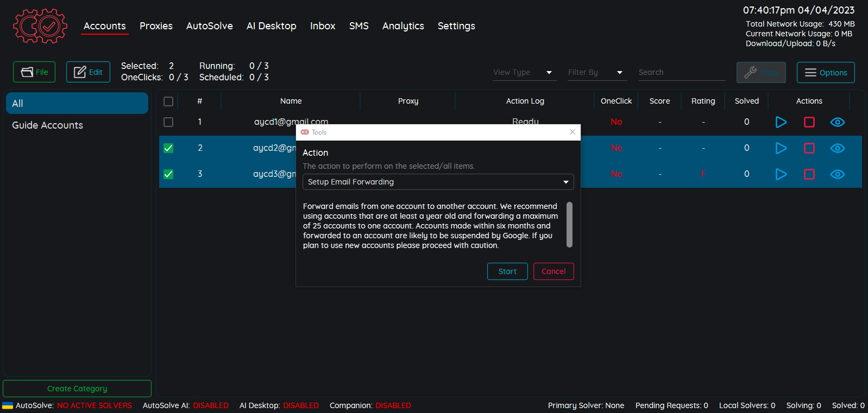Image resolution: width=868 pixels, height=413 pixels.
Task: Start account 3 with its play icon
Action: tap(781, 174)
